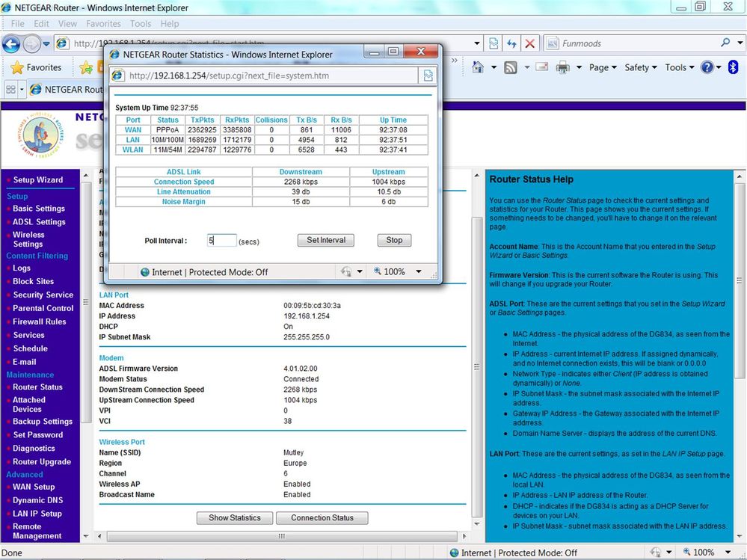The height and width of the screenshot is (560, 747).
Task: Open the Favorites star button
Action: [x=36, y=67]
